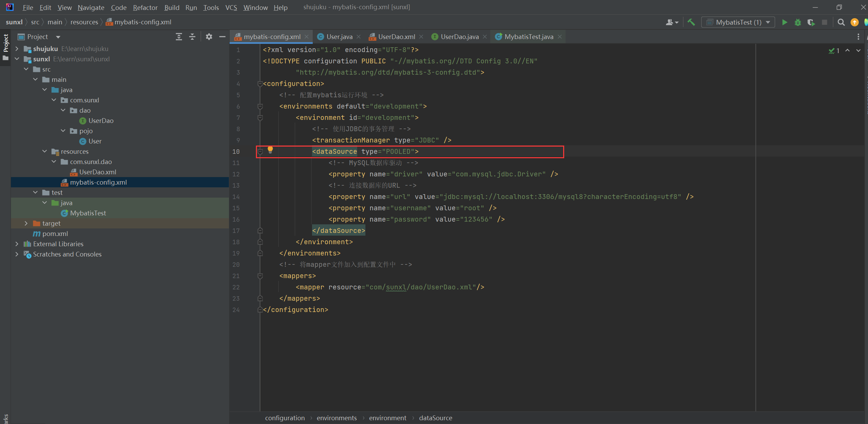This screenshot has height=424, width=868.
Task: Click the yellow intention bulb on line 10
Action: 270,149
